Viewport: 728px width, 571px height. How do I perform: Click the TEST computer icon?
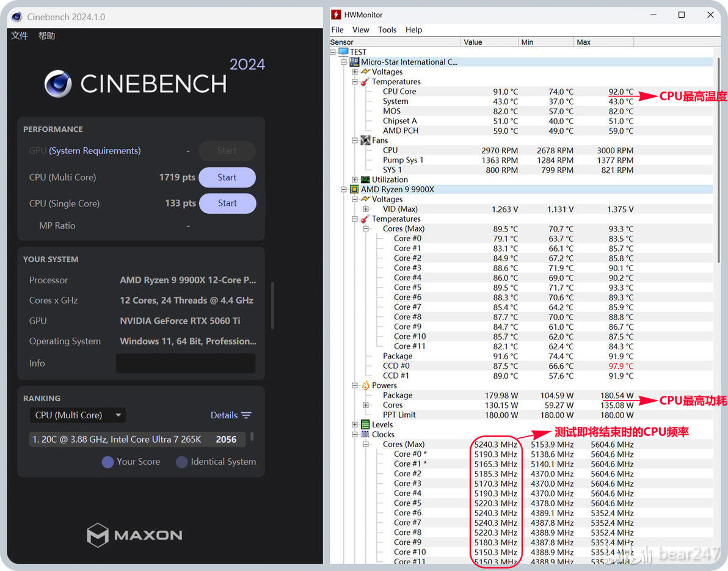(344, 51)
